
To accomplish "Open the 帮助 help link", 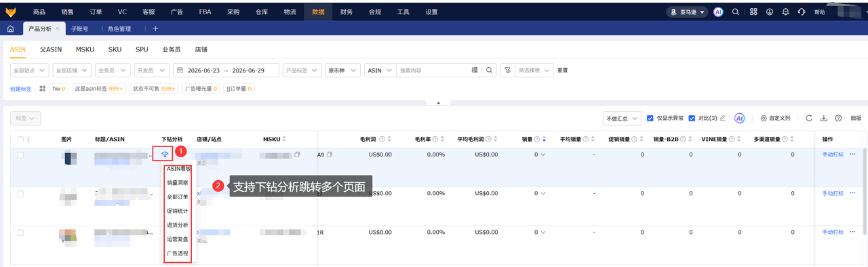I will (x=820, y=12).
